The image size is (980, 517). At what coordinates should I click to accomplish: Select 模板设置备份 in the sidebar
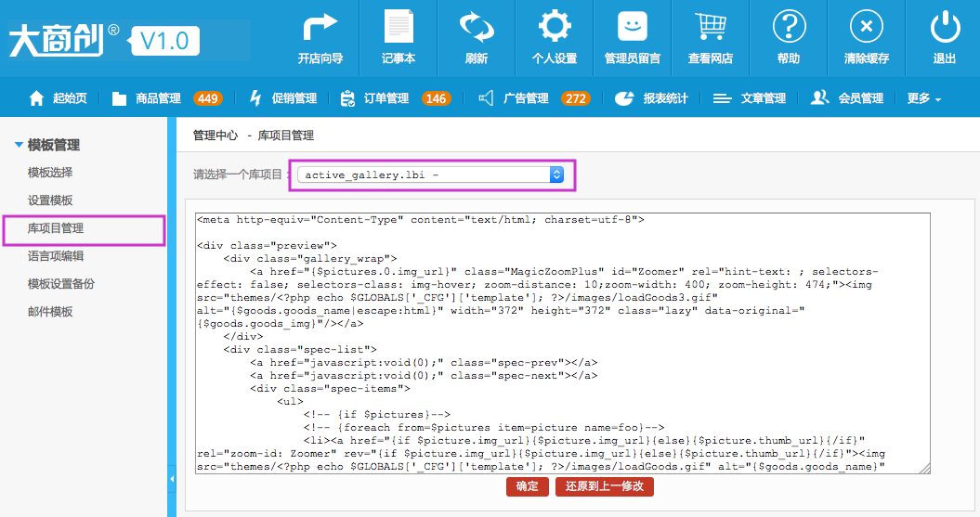pyautogui.click(x=61, y=283)
